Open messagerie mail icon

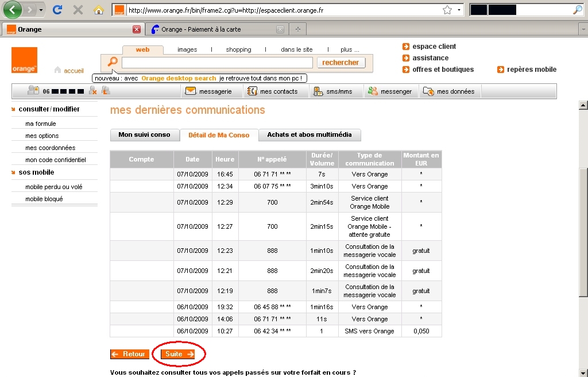click(191, 91)
